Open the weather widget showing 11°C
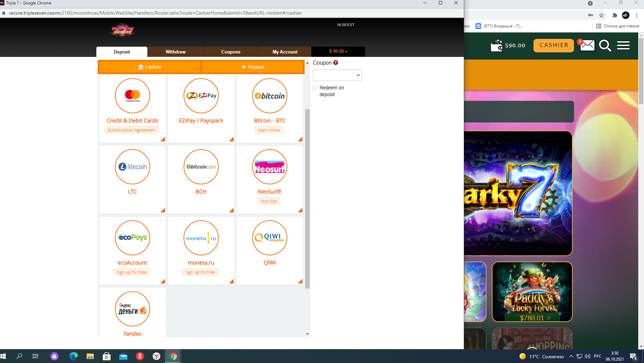 (x=542, y=356)
